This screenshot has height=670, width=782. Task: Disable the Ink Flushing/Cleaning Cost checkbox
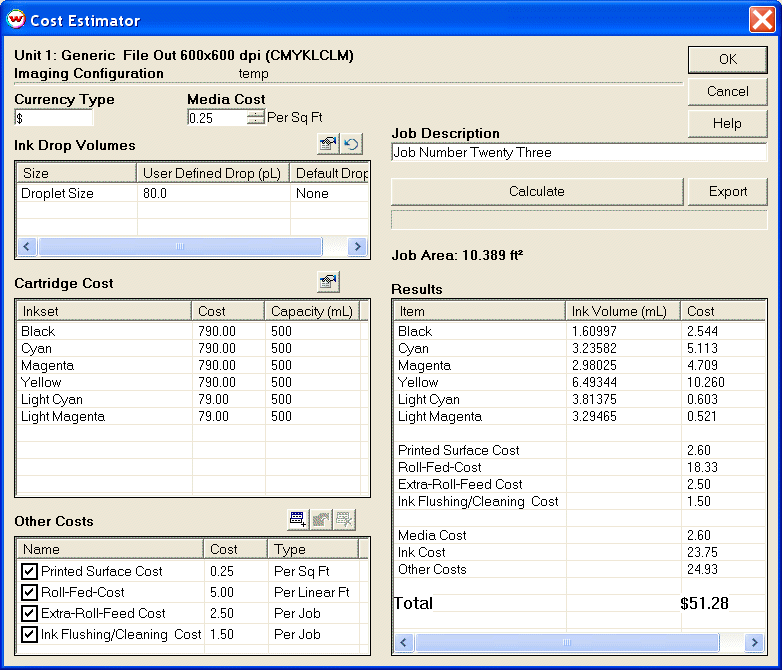click(x=29, y=635)
